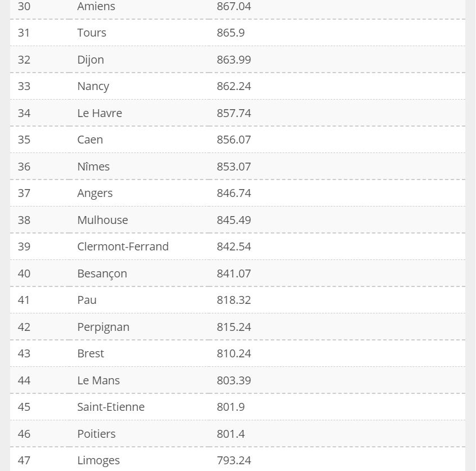The width and height of the screenshot is (476, 471).
Task: Select the Pau city cell
Action: click(x=87, y=300)
